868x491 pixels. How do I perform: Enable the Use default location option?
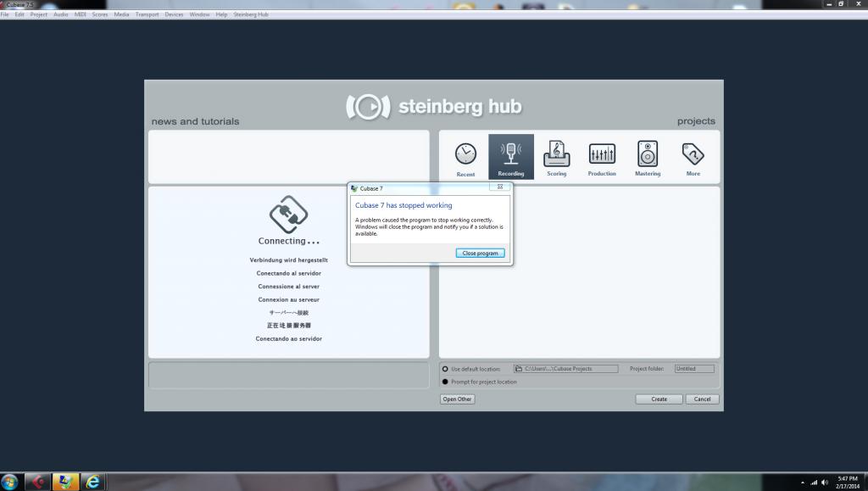[x=445, y=369]
